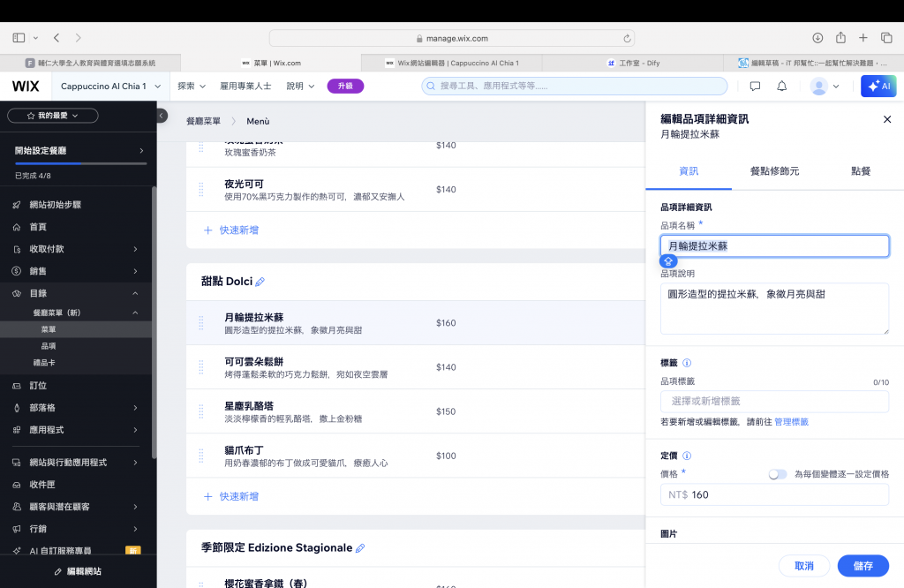Click the search tools field in the header
This screenshot has width=904, height=588.
pos(574,86)
